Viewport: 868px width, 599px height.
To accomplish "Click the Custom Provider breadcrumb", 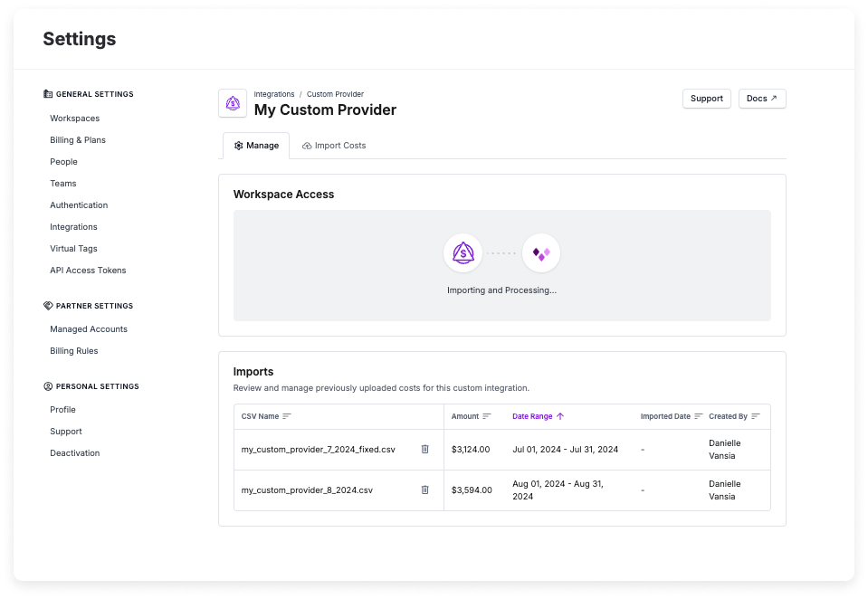I will click(335, 94).
